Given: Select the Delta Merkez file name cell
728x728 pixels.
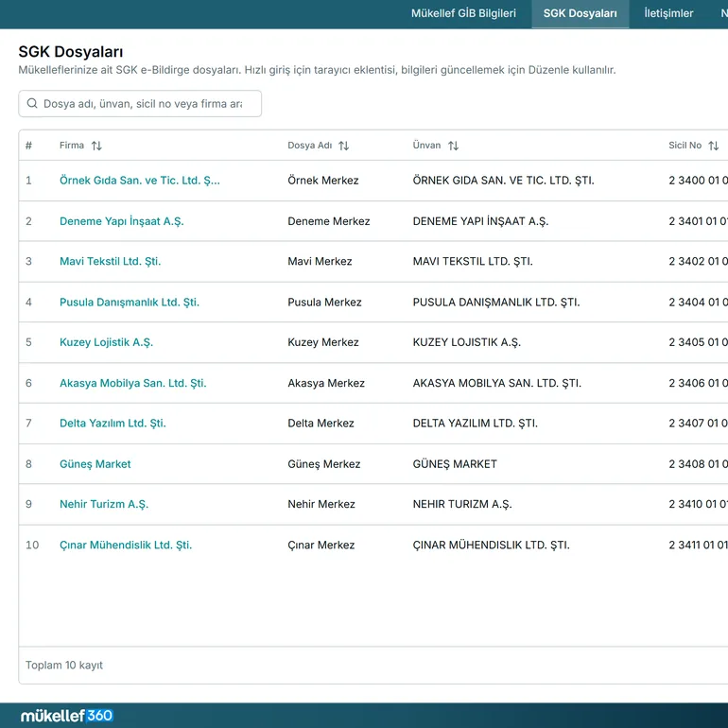Looking at the screenshot, I should tap(321, 423).
